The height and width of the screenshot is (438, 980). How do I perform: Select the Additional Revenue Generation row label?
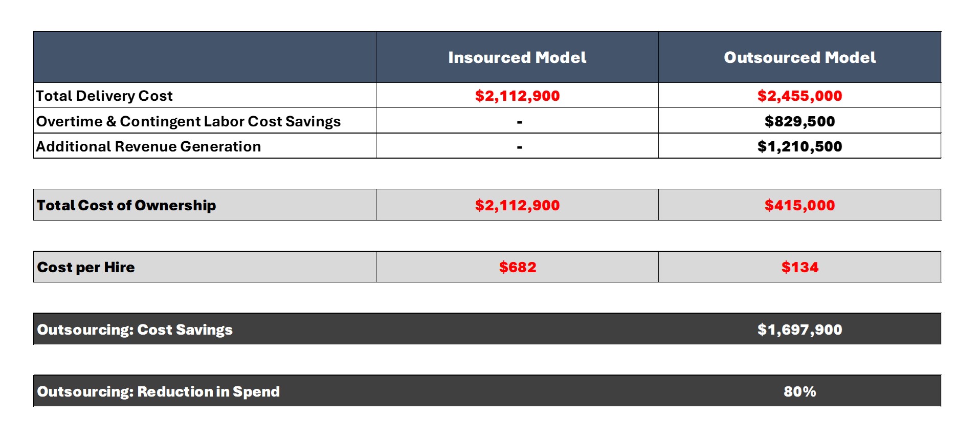[x=148, y=146]
